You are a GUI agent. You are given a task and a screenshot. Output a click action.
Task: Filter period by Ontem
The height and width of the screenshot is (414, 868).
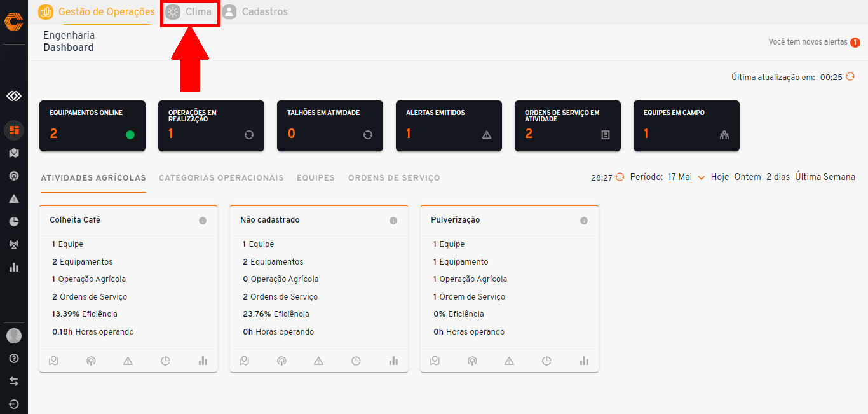[x=747, y=177]
